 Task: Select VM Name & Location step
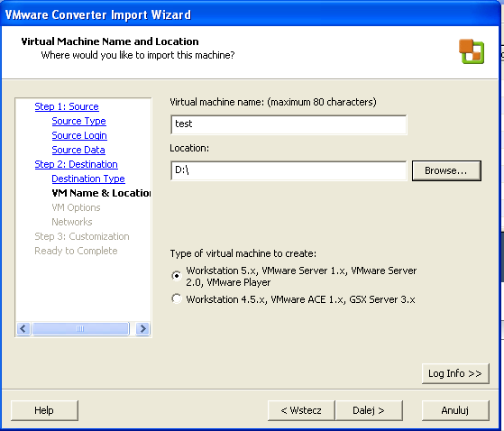[x=101, y=193]
